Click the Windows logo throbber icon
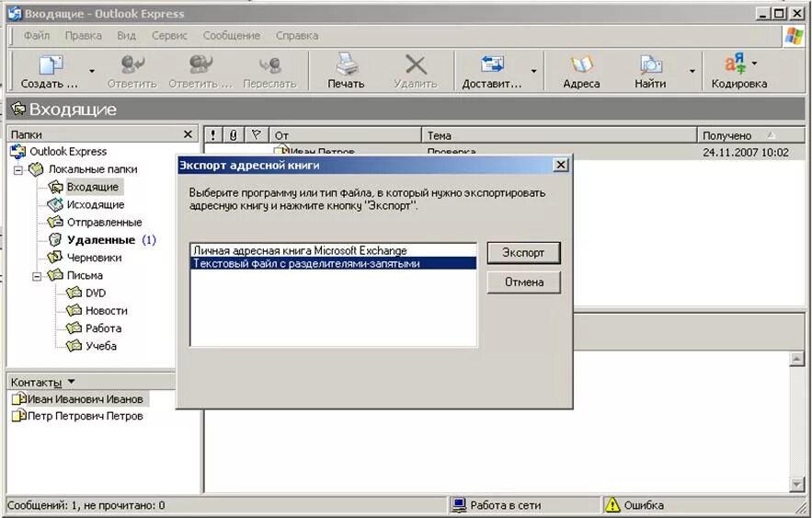The height and width of the screenshot is (518, 812). (x=794, y=36)
